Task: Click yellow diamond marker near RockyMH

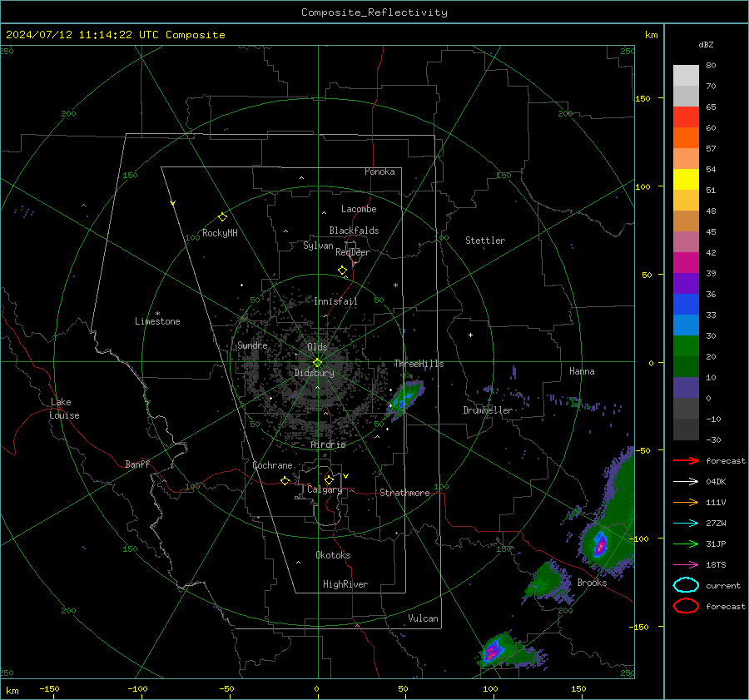Action: (x=222, y=217)
